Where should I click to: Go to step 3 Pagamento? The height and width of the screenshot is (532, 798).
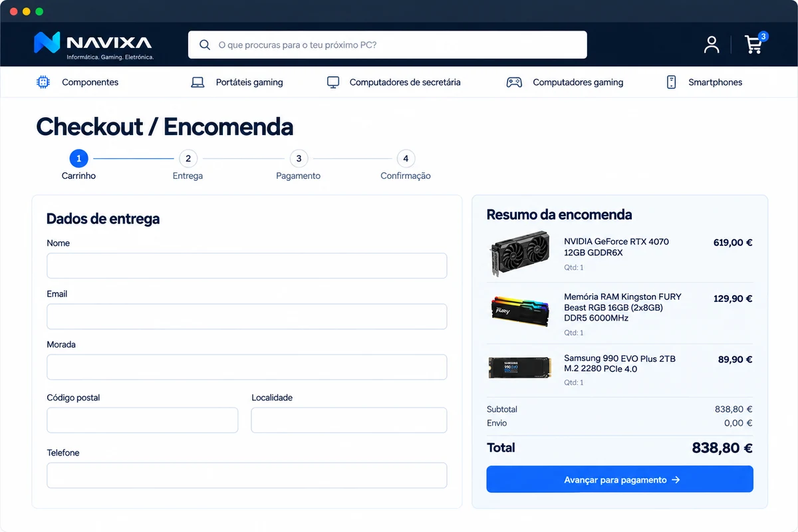[299, 159]
